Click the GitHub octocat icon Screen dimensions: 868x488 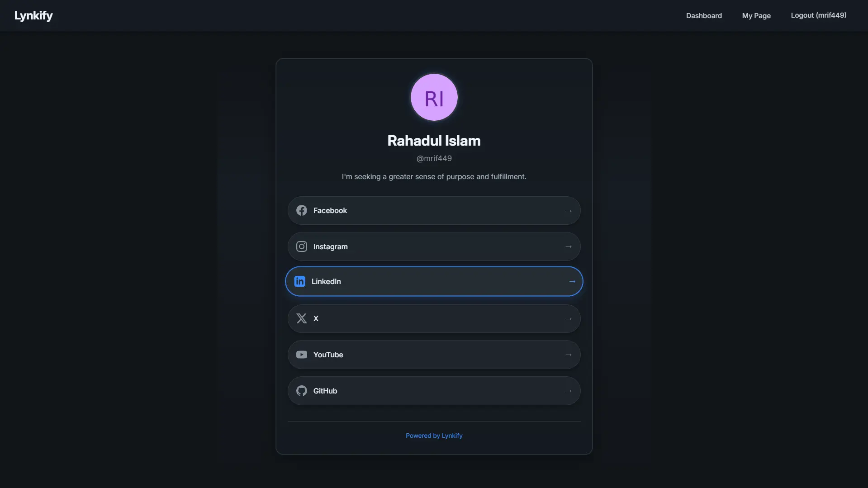click(x=301, y=391)
